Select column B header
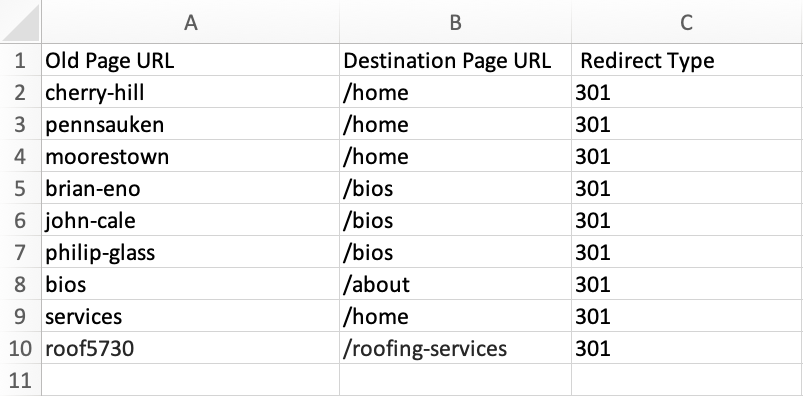Image resolution: width=803 pixels, height=396 pixels. coord(455,22)
